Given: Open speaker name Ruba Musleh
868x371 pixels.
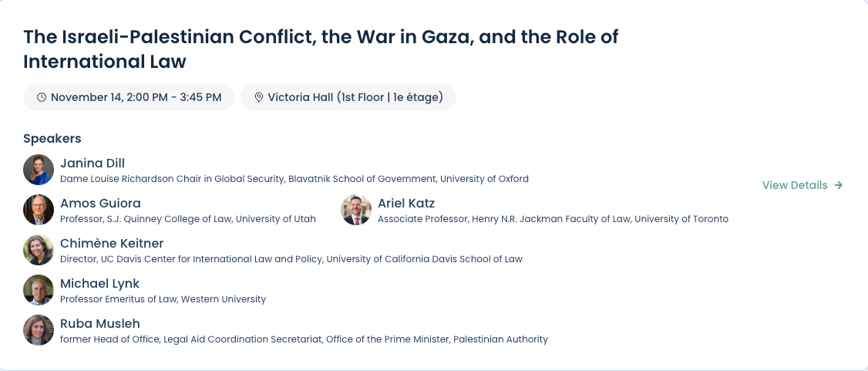Looking at the screenshot, I should [x=100, y=323].
